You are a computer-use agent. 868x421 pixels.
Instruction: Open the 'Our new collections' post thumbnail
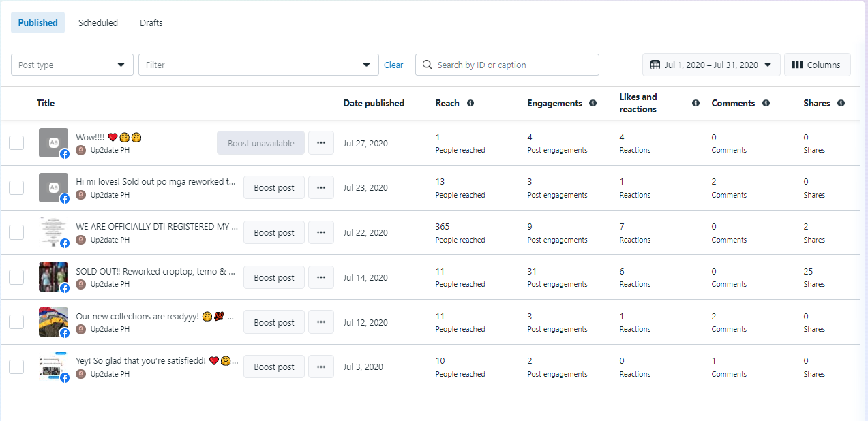[x=53, y=322]
